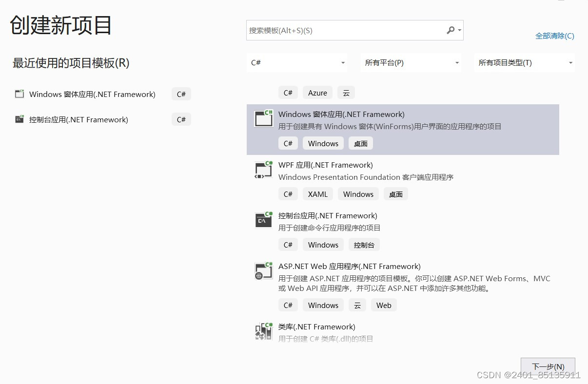This screenshot has height=384, width=588.
Task: Click the search magnifier icon
Action: 451,30
